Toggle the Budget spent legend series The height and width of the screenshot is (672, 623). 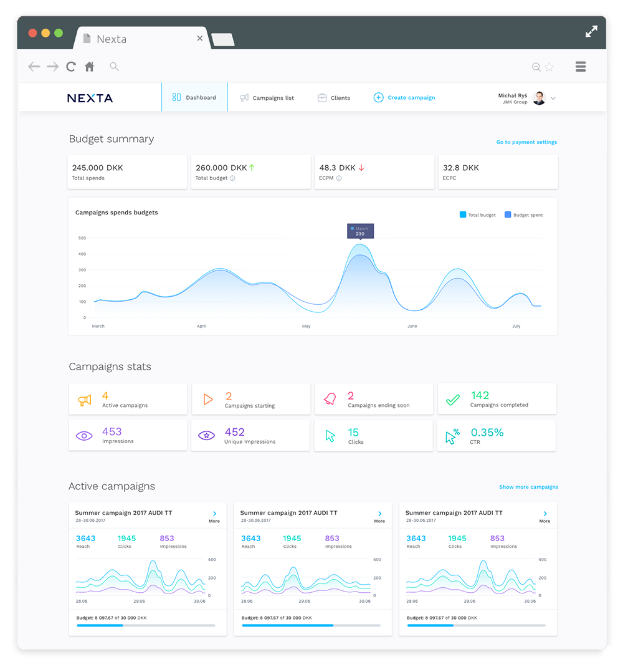click(x=523, y=215)
